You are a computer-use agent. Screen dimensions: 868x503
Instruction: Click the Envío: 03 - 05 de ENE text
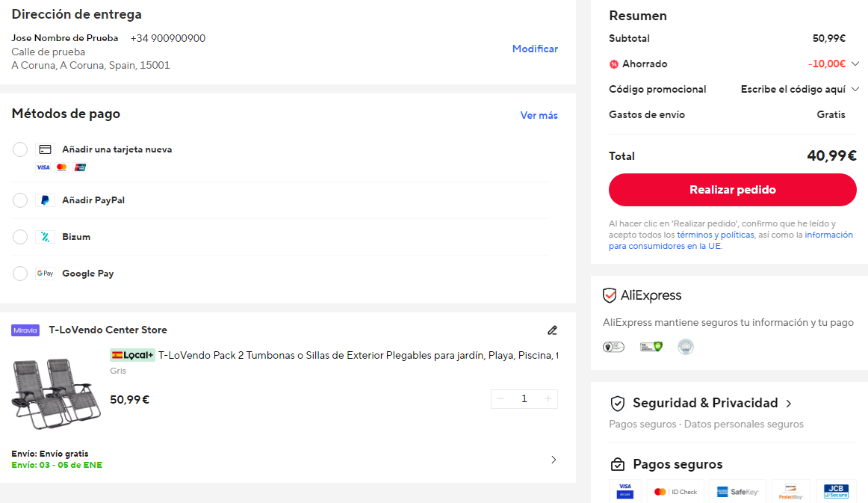click(57, 466)
